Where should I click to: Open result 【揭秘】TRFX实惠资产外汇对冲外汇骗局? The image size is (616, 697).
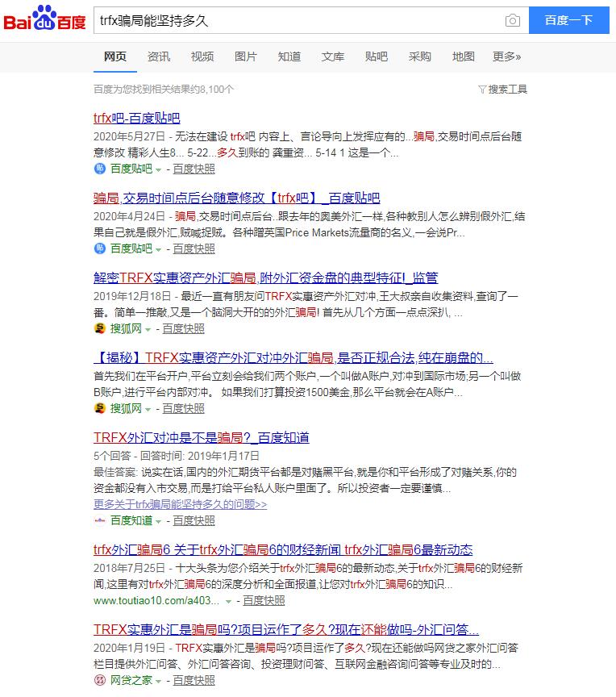point(293,358)
